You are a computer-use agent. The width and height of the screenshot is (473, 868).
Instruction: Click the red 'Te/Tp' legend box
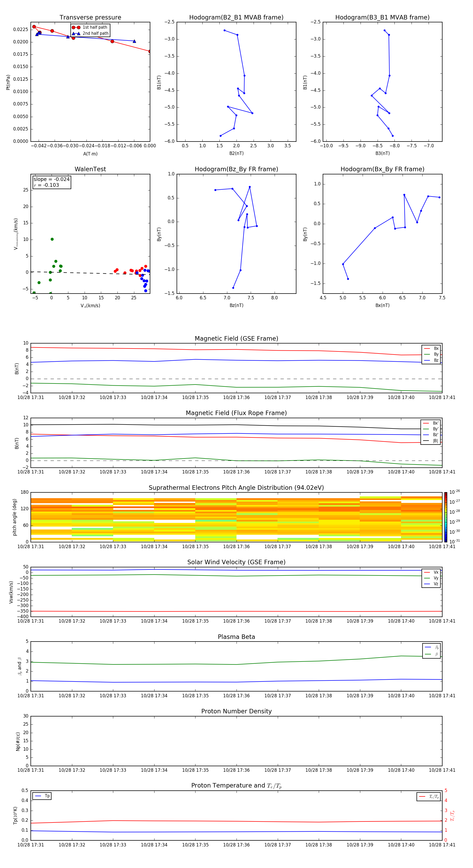point(429,796)
